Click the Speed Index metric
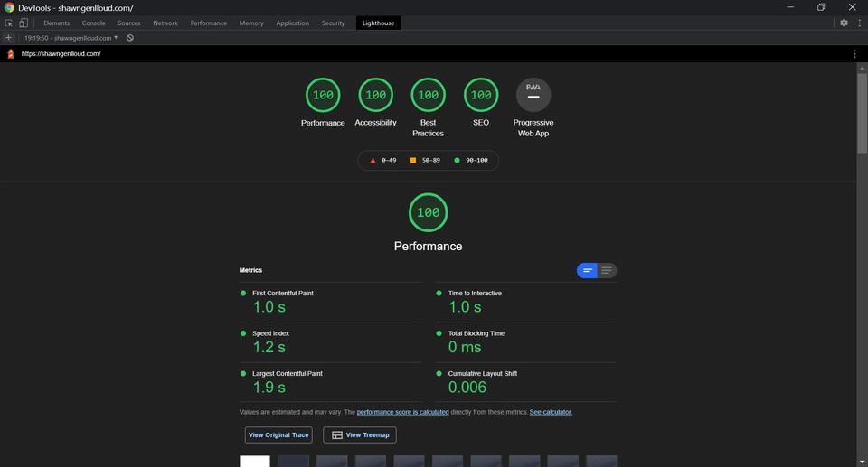The image size is (868, 467). [331, 342]
